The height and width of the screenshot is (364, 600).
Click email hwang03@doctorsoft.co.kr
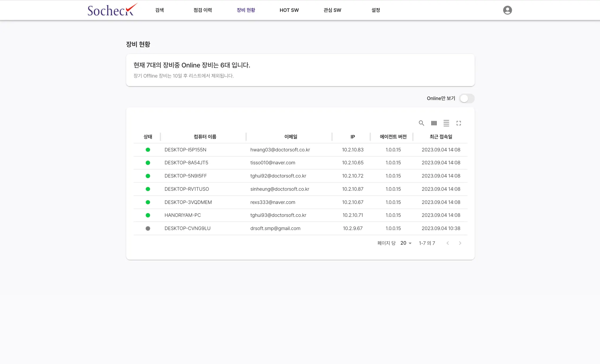[x=280, y=150]
